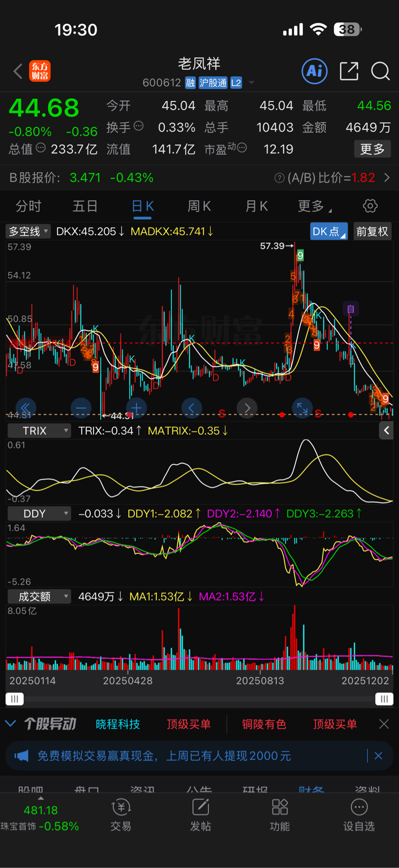Open 晓程科技 stock alert
The width and height of the screenshot is (399, 868).
point(118,724)
